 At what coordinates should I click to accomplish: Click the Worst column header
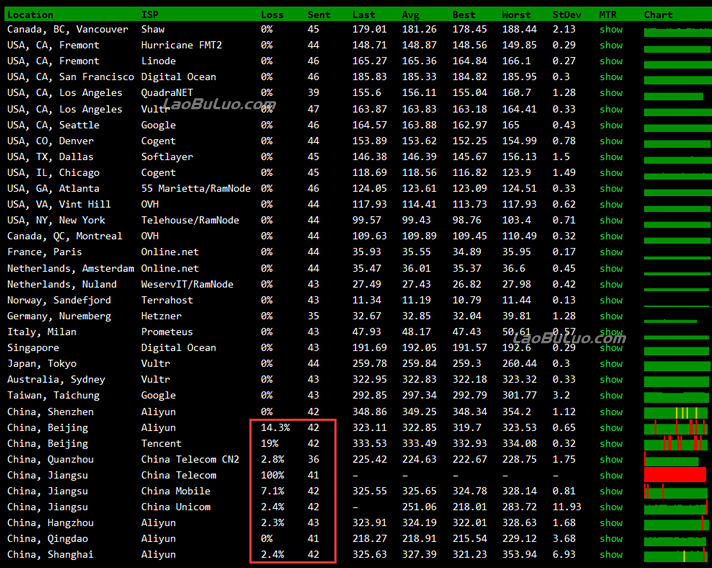516,15
